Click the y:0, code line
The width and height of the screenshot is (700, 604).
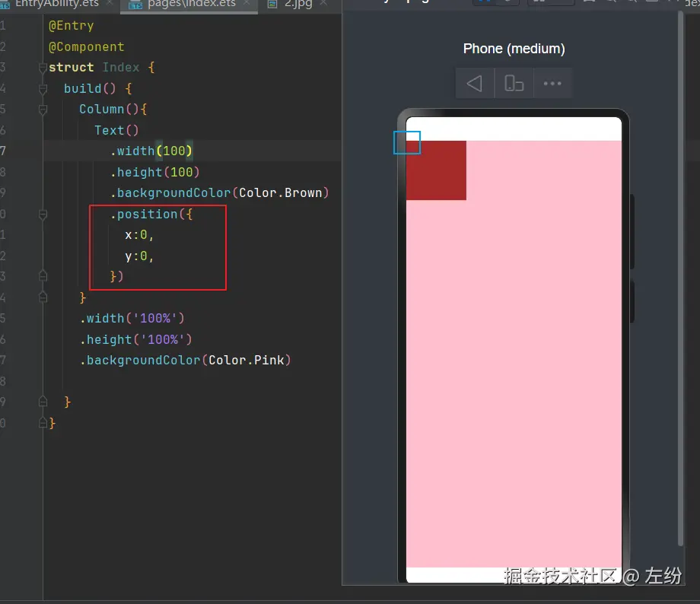pyautogui.click(x=139, y=256)
